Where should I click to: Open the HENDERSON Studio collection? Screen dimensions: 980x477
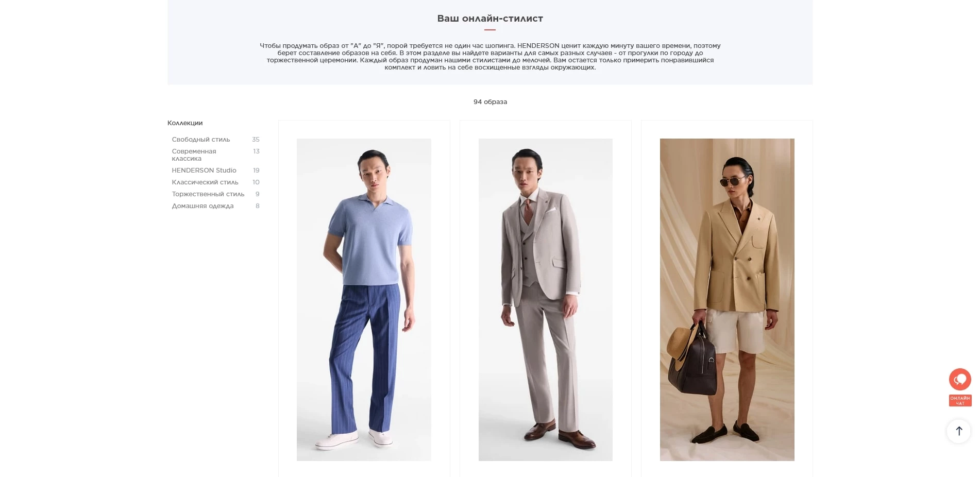coord(204,171)
